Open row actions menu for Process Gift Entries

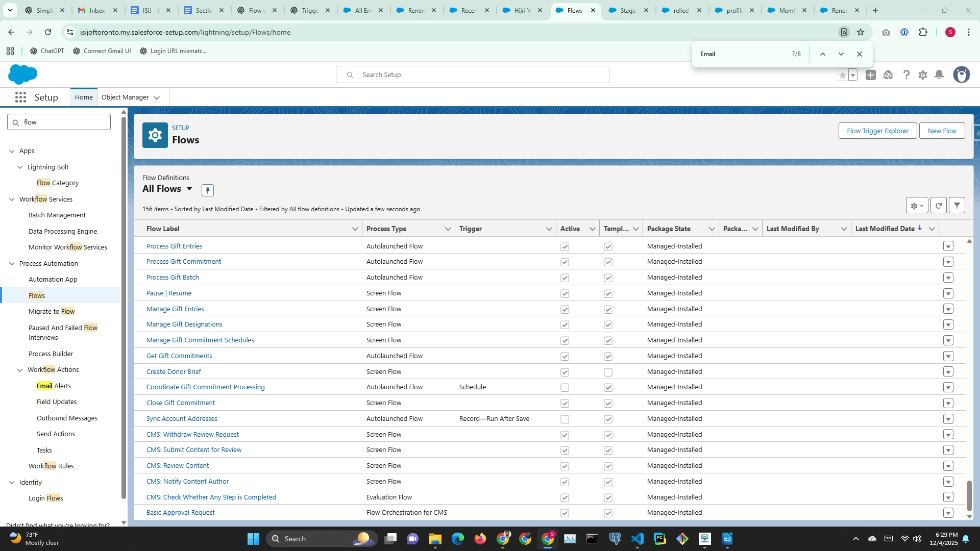tap(948, 246)
